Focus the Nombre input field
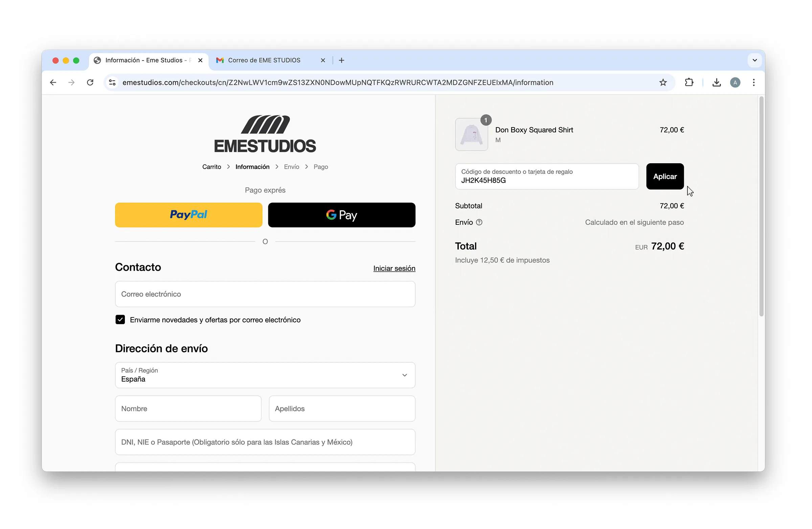This screenshot has height=529, width=812. click(188, 408)
